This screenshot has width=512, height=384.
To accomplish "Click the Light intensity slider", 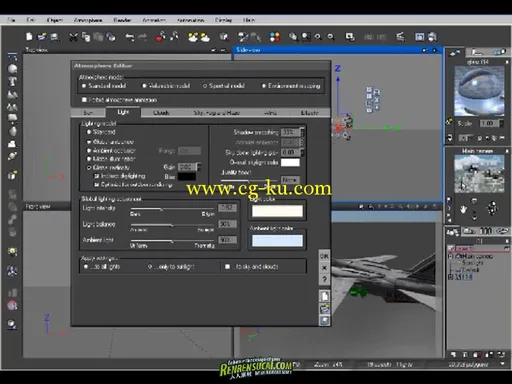I will tap(172, 209).
